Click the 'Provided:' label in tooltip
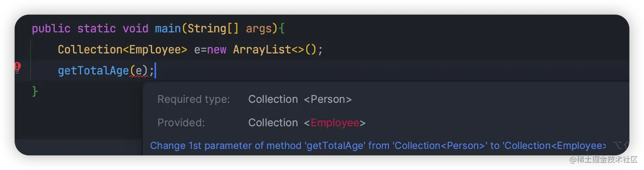The width and height of the screenshot is (644, 170). point(181,123)
